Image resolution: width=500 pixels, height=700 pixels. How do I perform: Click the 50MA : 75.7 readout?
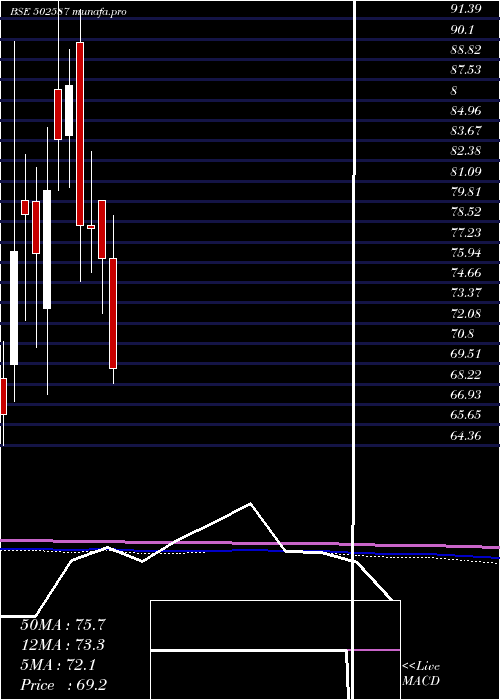click(x=62, y=625)
